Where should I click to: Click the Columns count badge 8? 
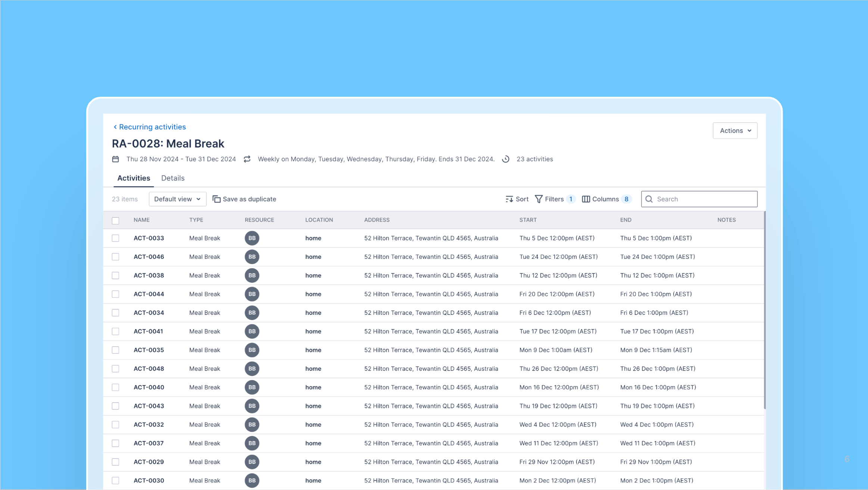(626, 199)
